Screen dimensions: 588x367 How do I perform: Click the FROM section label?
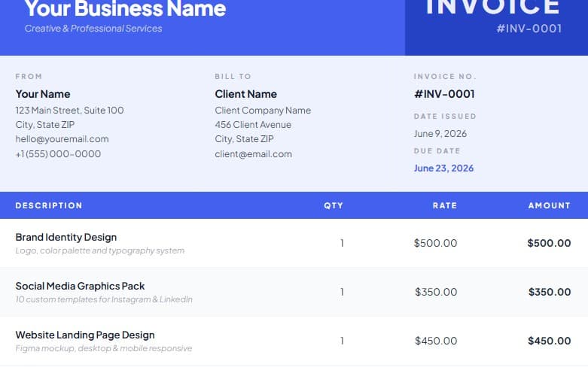click(x=29, y=77)
